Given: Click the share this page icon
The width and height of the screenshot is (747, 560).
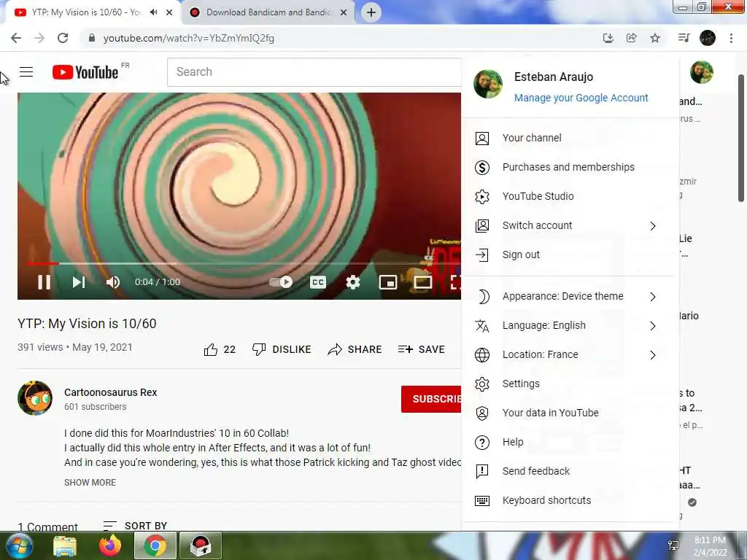Looking at the screenshot, I should [x=631, y=38].
